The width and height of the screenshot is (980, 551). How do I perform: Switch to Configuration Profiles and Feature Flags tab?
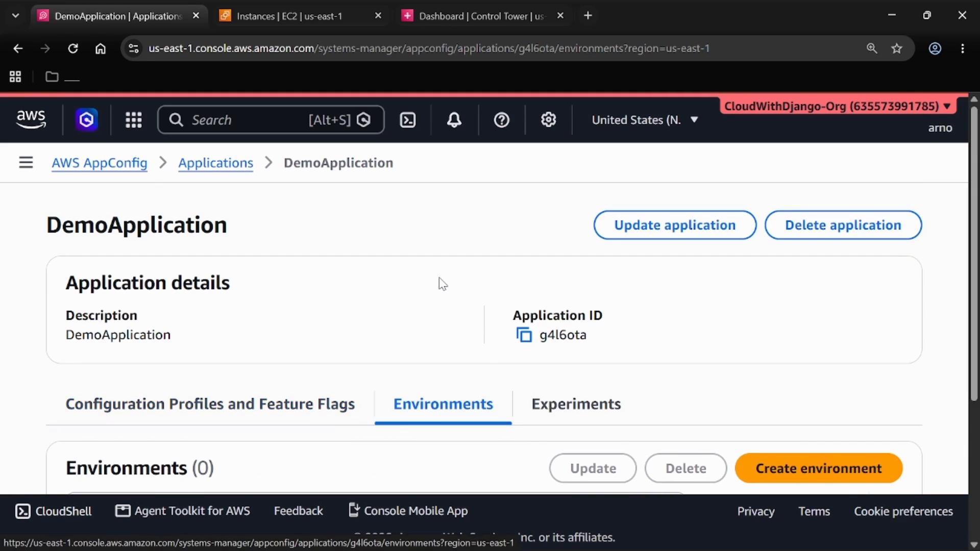(x=210, y=404)
